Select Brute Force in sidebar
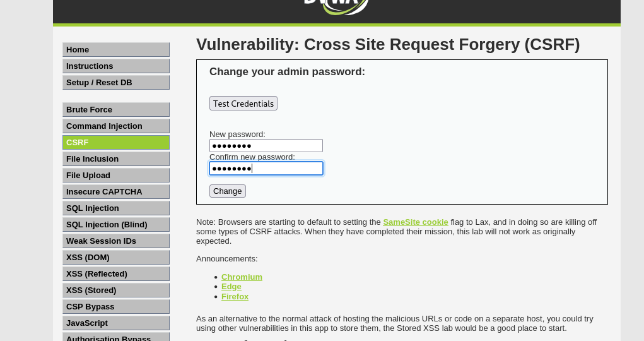The image size is (644, 341). pyautogui.click(x=116, y=110)
